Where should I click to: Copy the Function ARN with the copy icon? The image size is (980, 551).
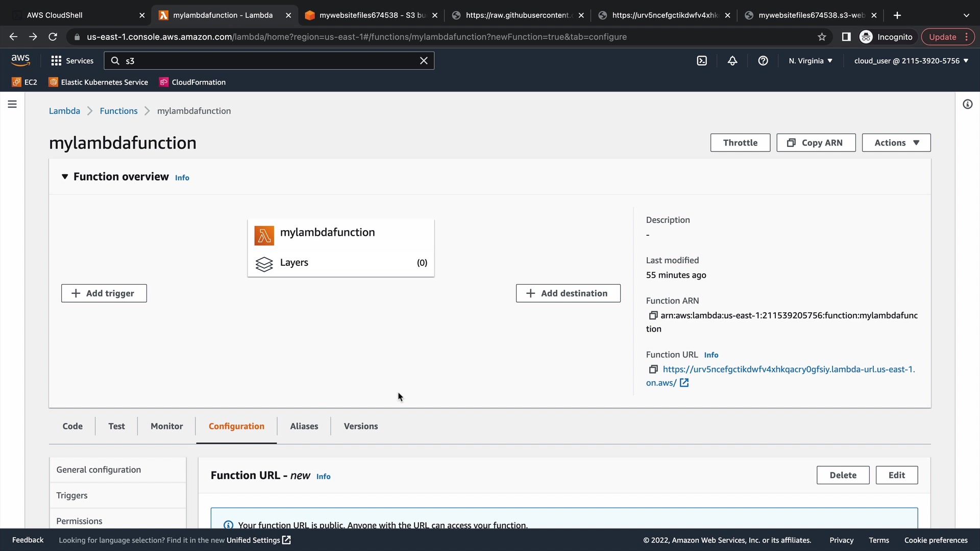[x=653, y=315]
